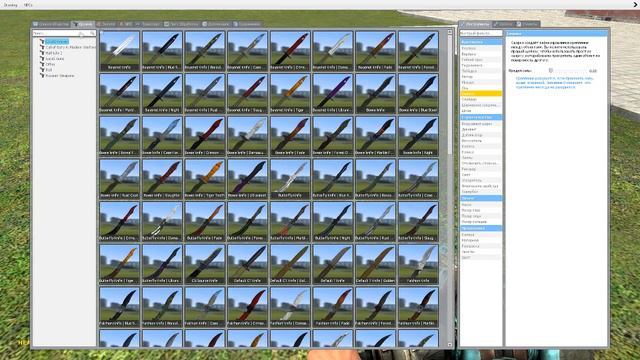Choose Bayonet Knife Tiger skin icon
The height and width of the screenshot is (360, 640).
[x=290, y=93]
